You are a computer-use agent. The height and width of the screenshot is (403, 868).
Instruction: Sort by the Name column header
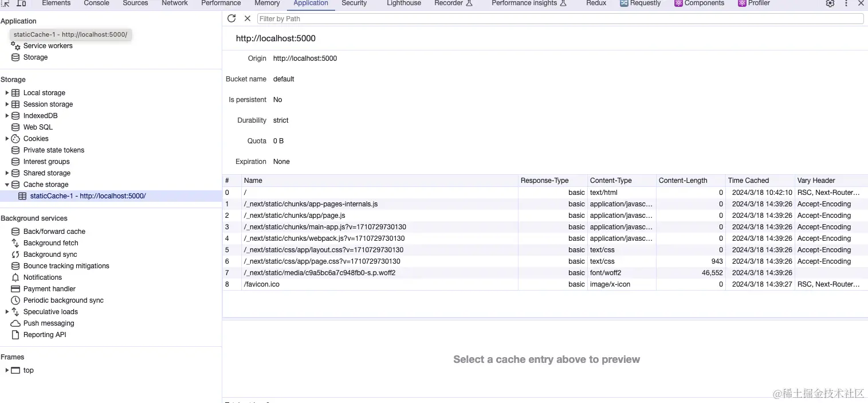click(379, 181)
